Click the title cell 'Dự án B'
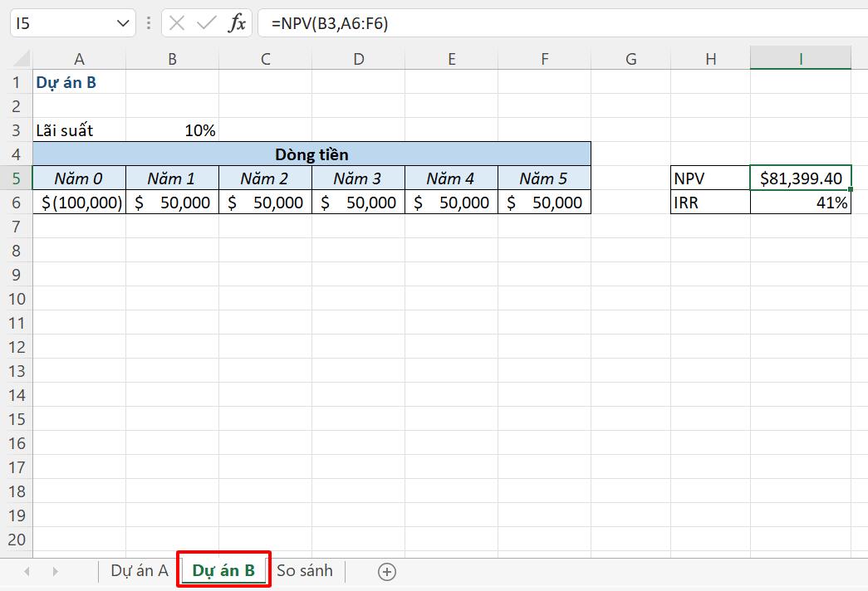 pos(79,82)
